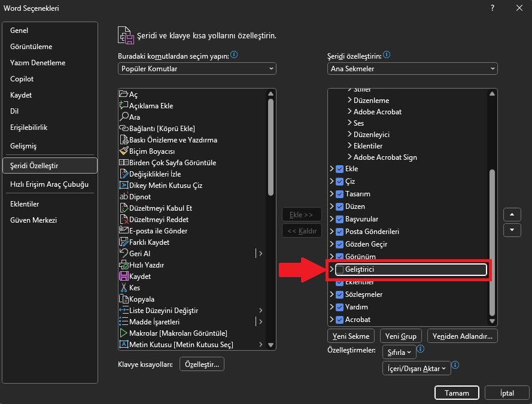Uncheck the Tasarım tab checkbox
Image resolution: width=532 pixels, height=404 pixels.
coord(340,194)
